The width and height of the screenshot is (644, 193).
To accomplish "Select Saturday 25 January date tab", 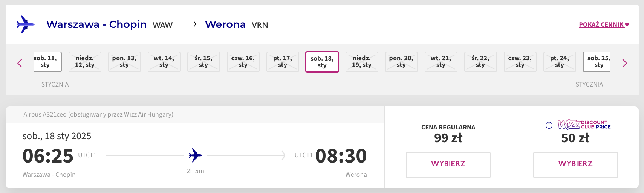I will pos(597,62).
